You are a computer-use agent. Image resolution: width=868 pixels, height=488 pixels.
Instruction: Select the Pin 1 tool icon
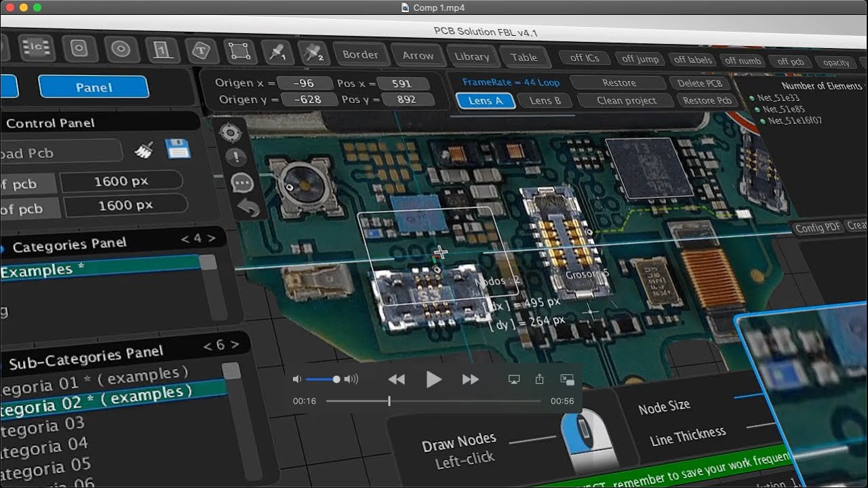click(x=277, y=52)
